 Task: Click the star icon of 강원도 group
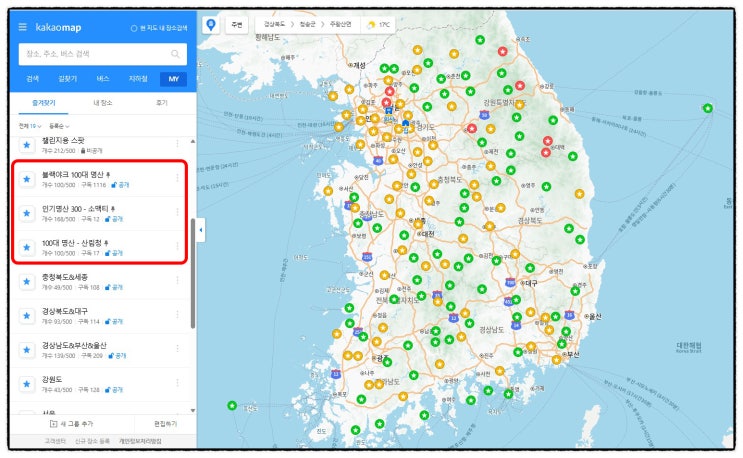[27, 384]
